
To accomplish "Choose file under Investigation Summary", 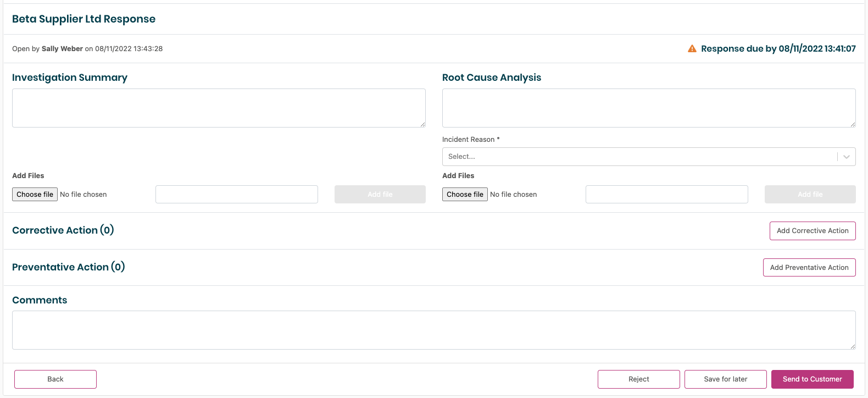I will pyautogui.click(x=35, y=195).
